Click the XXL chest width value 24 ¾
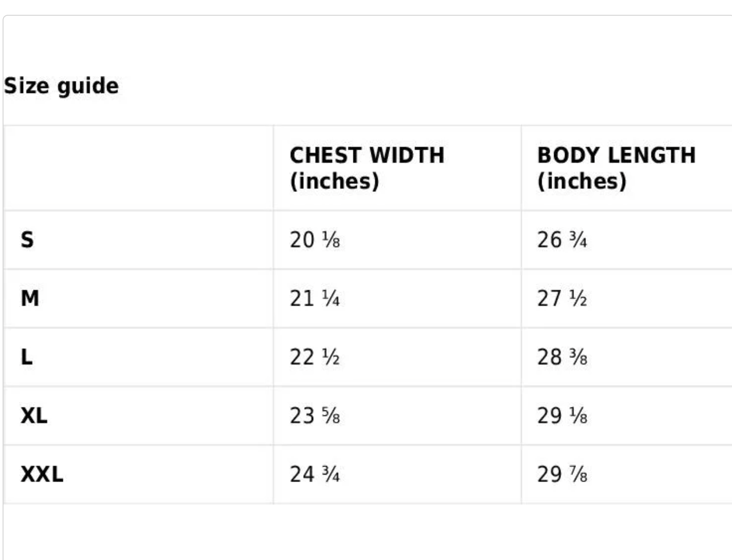 tap(315, 474)
